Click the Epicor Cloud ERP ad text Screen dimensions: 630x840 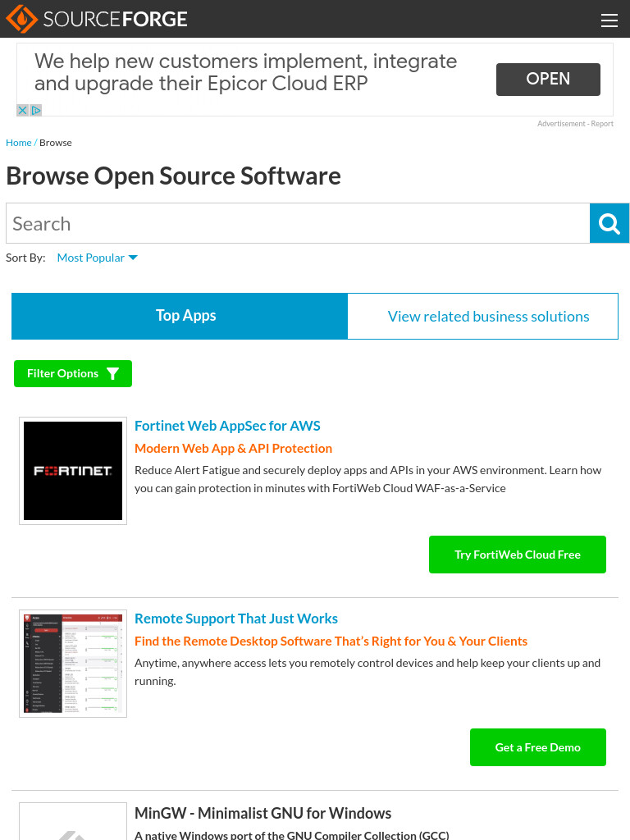(245, 72)
